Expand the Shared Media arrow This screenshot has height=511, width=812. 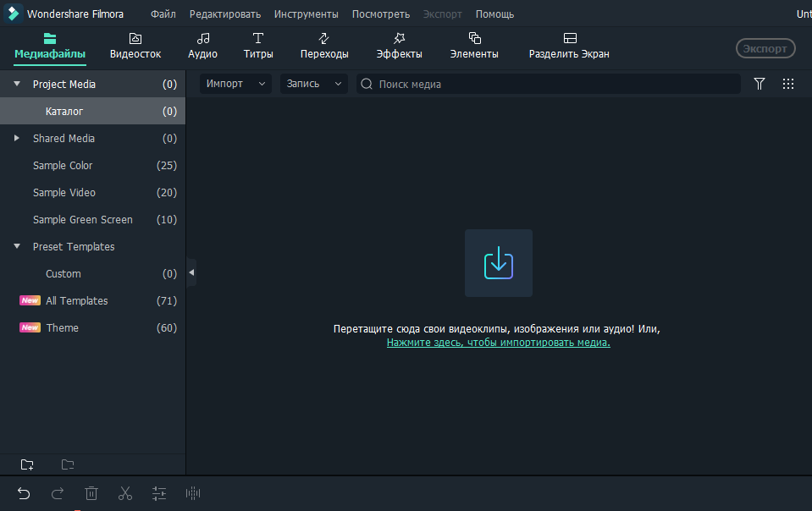click(x=17, y=138)
